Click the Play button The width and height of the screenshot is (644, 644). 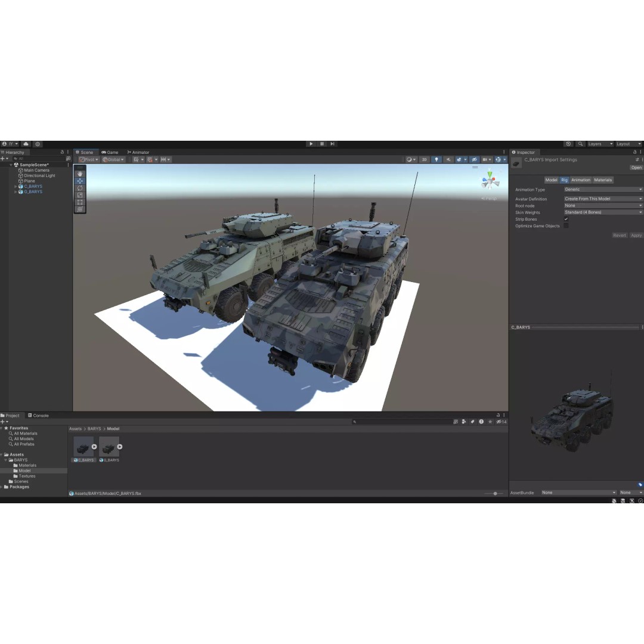tap(311, 144)
